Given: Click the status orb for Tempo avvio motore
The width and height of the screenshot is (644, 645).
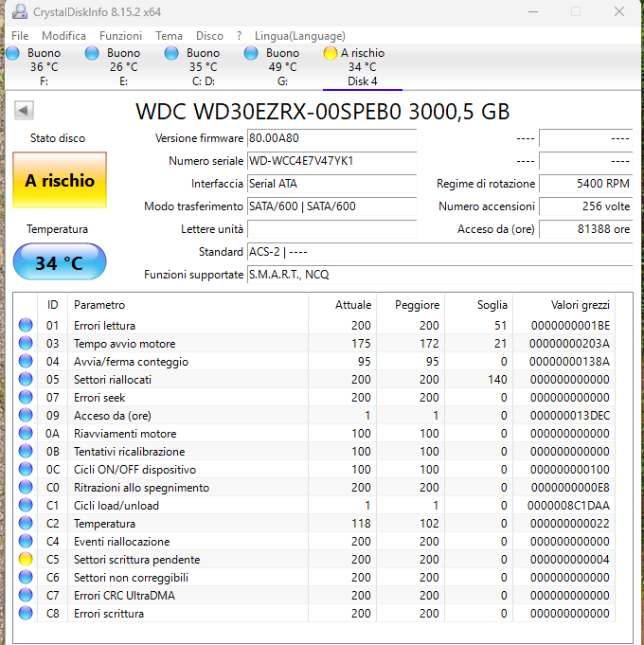Looking at the screenshot, I should pos(26,343).
